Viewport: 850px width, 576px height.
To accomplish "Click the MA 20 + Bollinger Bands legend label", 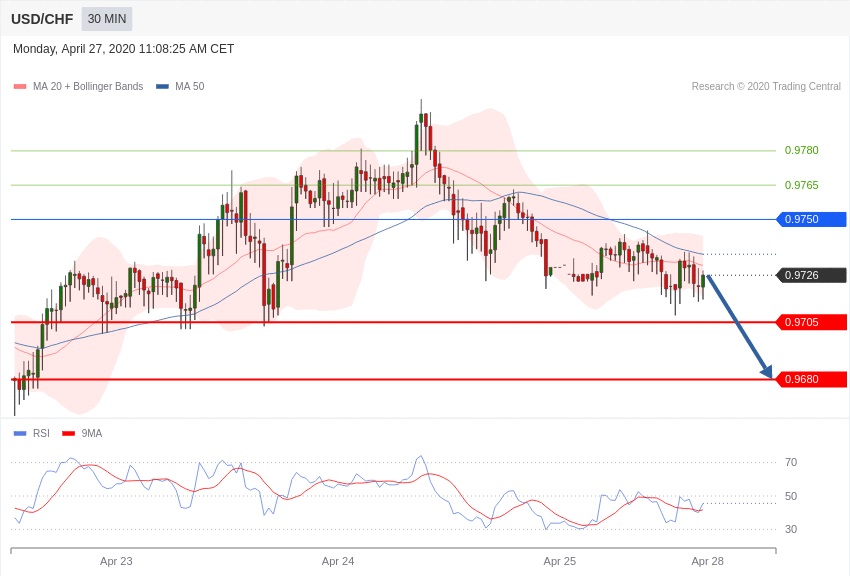I will point(88,87).
